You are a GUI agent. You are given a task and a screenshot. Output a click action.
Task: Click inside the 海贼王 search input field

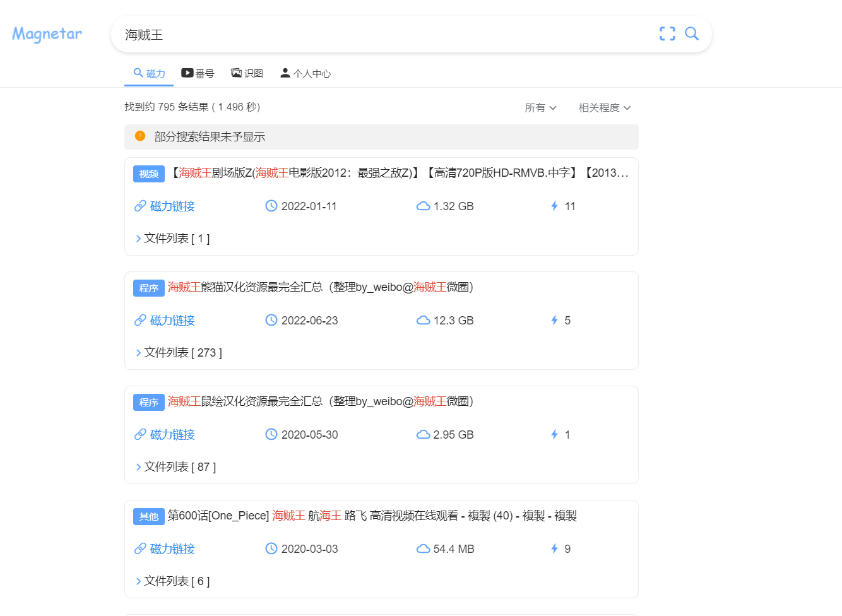pyautogui.click(x=252, y=34)
